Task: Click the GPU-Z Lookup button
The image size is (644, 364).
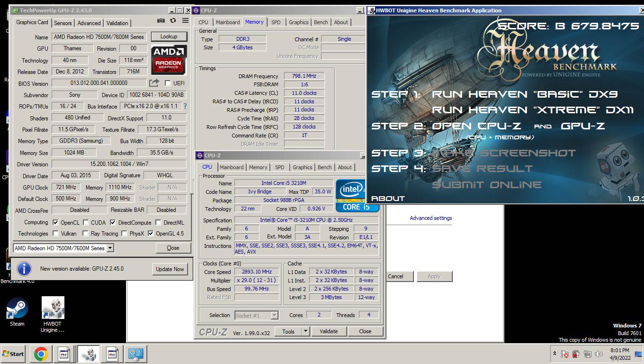Action: [169, 36]
